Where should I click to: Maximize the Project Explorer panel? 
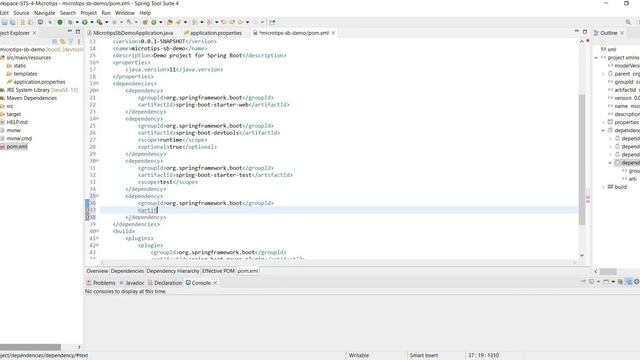[x=78, y=31]
